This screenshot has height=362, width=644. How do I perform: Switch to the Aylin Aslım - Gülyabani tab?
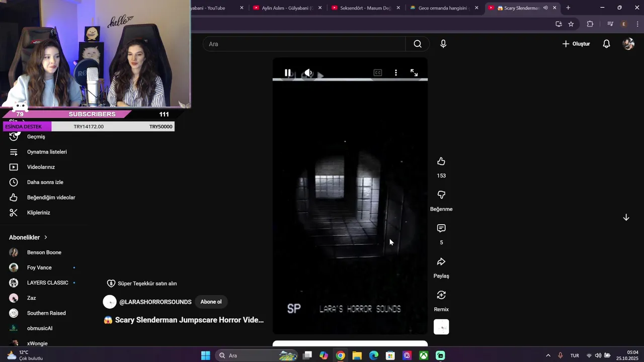pyautogui.click(x=287, y=8)
